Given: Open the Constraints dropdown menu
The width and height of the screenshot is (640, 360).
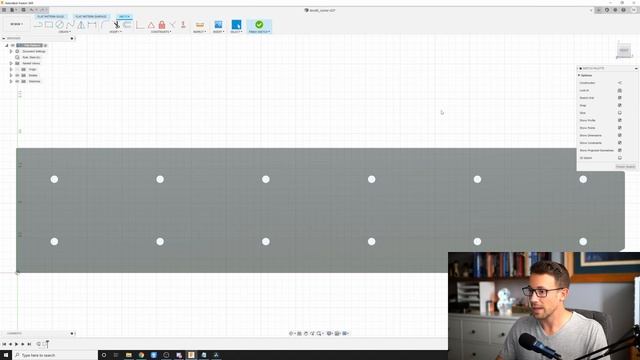Looking at the screenshot, I should [x=161, y=32].
